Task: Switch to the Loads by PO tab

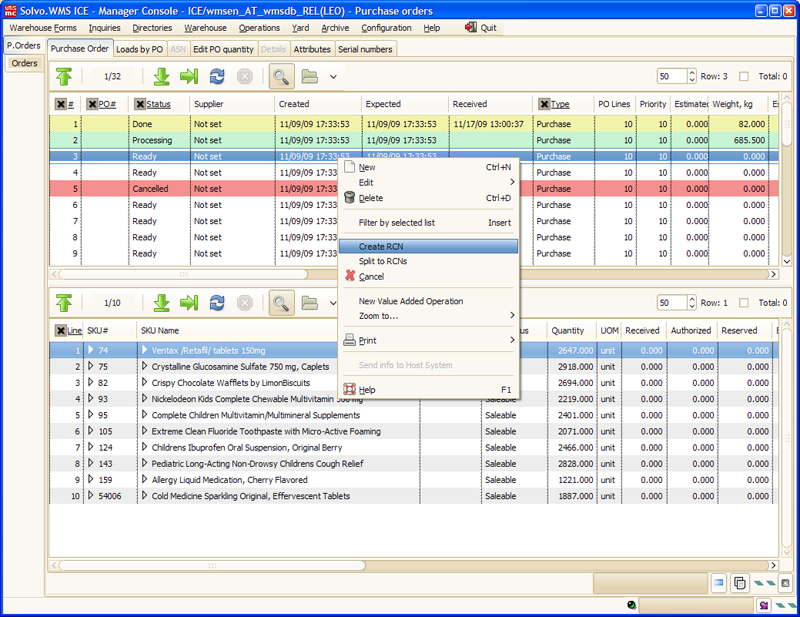Action: [139, 48]
